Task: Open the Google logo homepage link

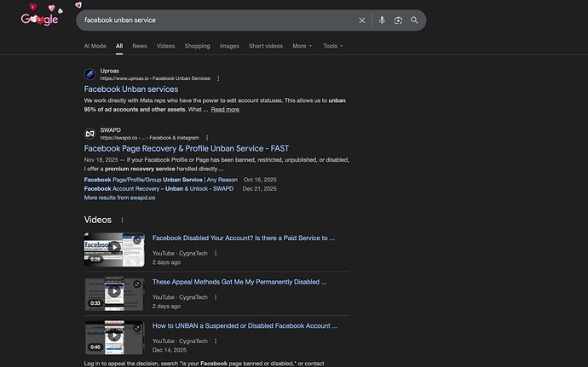Action: [40, 19]
